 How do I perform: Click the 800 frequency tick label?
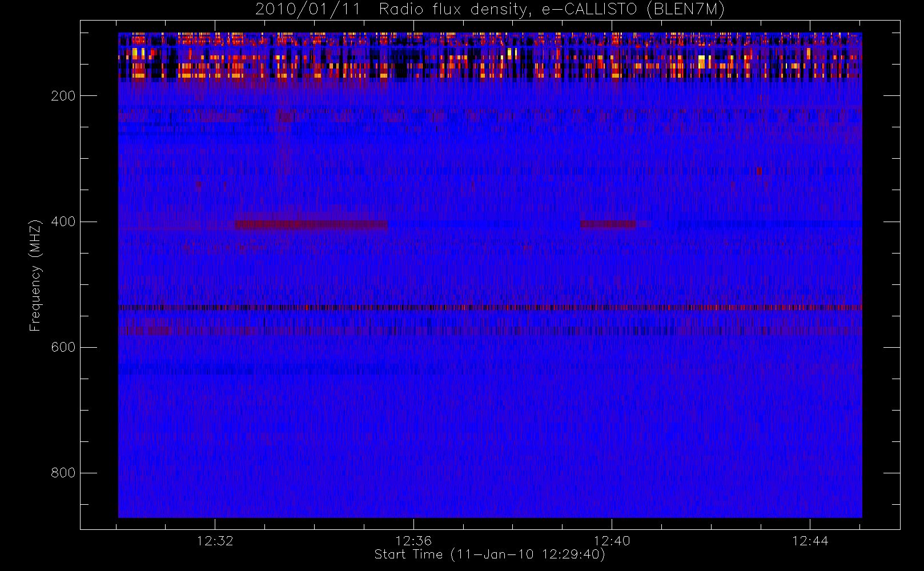[x=63, y=473]
